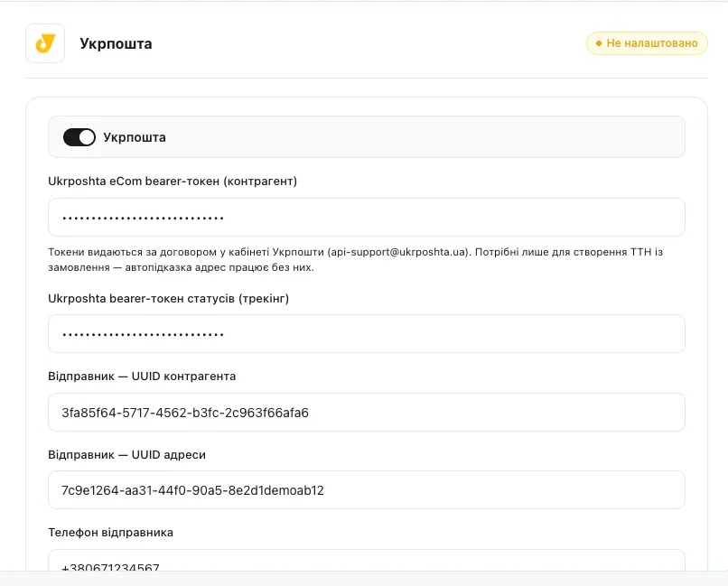This screenshot has width=728, height=586.
Task: Click the api-support@ukrposhta.ua email text
Action: click(x=398, y=252)
